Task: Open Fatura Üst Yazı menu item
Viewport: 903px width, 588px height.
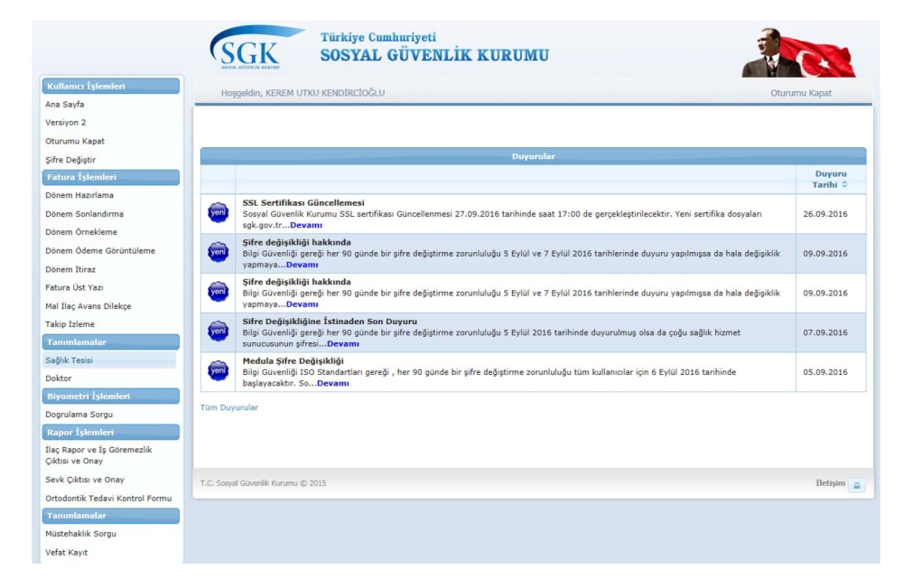Action: (74, 287)
